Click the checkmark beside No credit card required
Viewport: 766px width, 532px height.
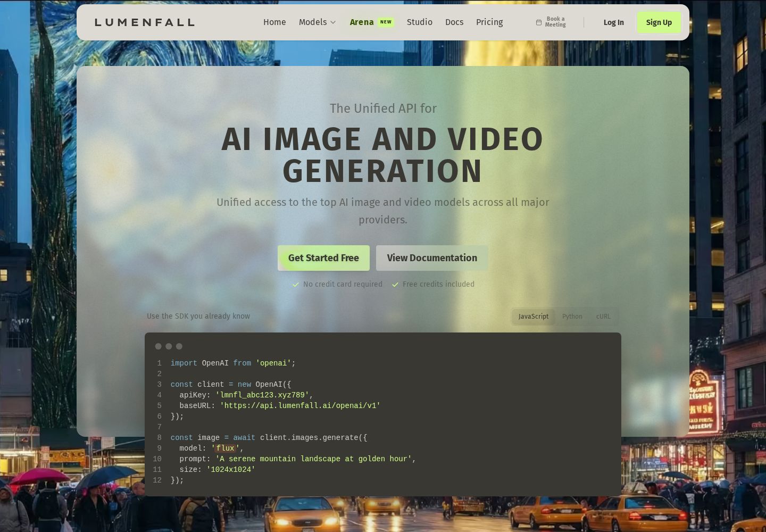(x=296, y=285)
